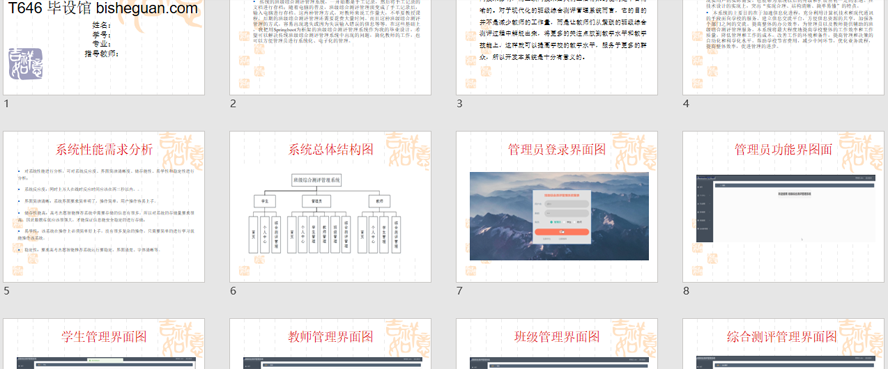Screen dimensions: 888x369
Task: Select the 教师管理界面图 slide
Action: 330,344
